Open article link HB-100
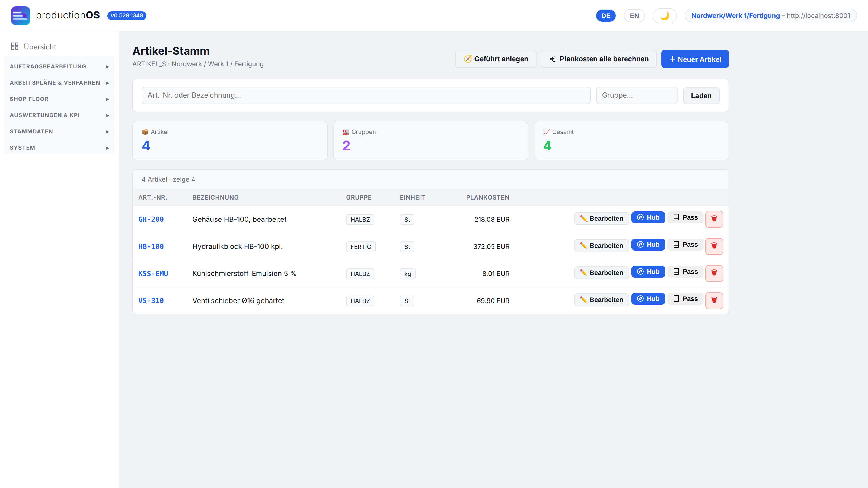 coord(151,246)
